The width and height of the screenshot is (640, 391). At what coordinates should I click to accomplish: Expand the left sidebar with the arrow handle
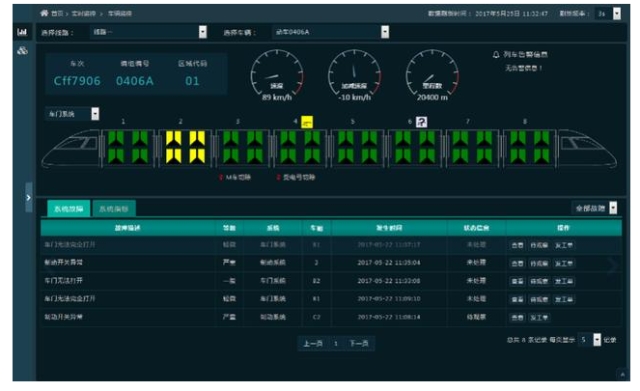[29, 198]
